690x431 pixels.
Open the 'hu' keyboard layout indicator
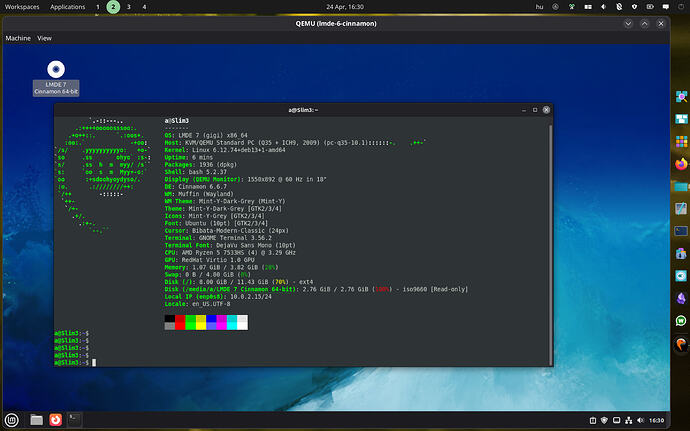click(539, 7)
